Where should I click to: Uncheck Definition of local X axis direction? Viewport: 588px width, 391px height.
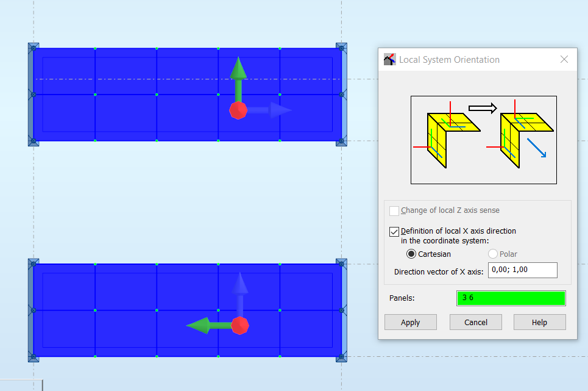click(x=394, y=232)
